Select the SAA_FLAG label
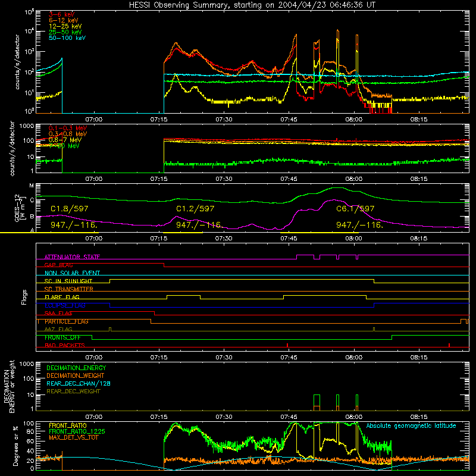 58,314
